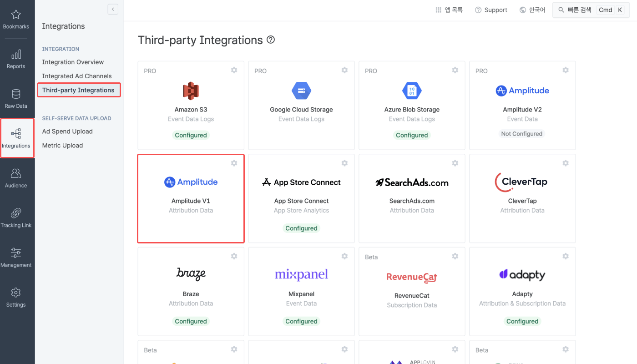
Task: Click the CleverTap logo
Action: point(521,182)
